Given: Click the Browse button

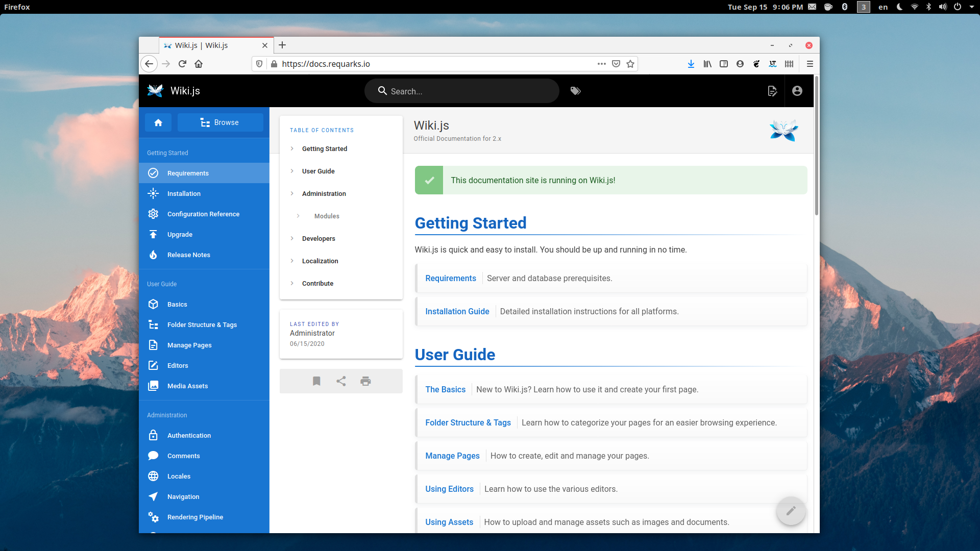Looking at the screenshot, I should click(220, 122).
